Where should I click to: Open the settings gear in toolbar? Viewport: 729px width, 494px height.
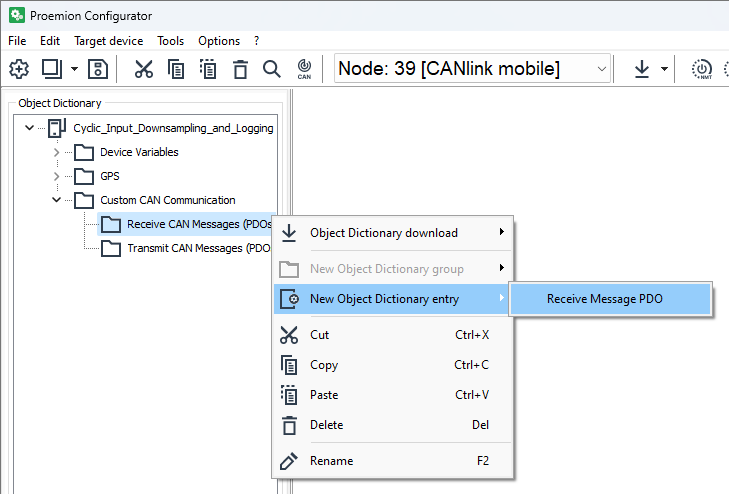(20, 69)
